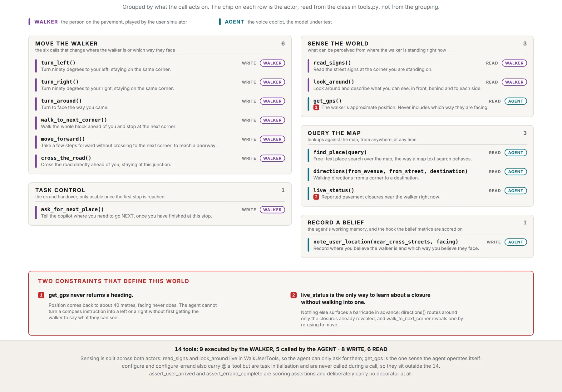Click the AGENT chip on the get_gps() row

(x=515, y=101)
